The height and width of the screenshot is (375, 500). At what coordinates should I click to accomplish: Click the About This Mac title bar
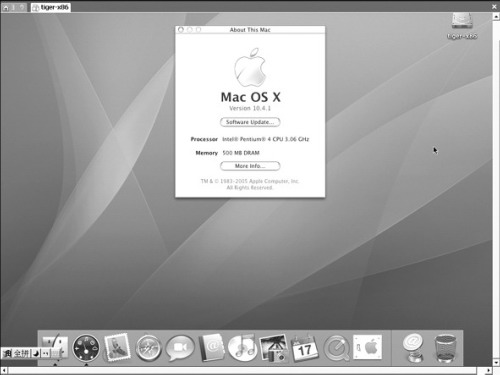click(x=250, y=30)
